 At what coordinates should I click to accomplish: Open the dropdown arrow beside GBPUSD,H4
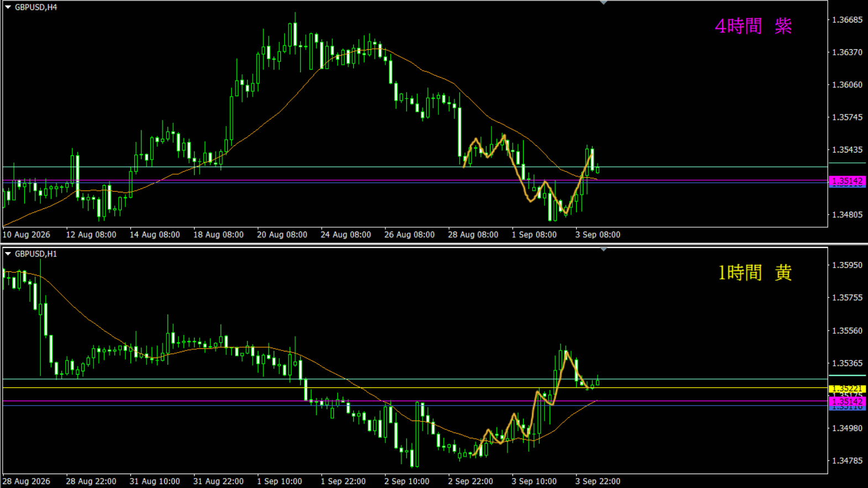point(8,7)
